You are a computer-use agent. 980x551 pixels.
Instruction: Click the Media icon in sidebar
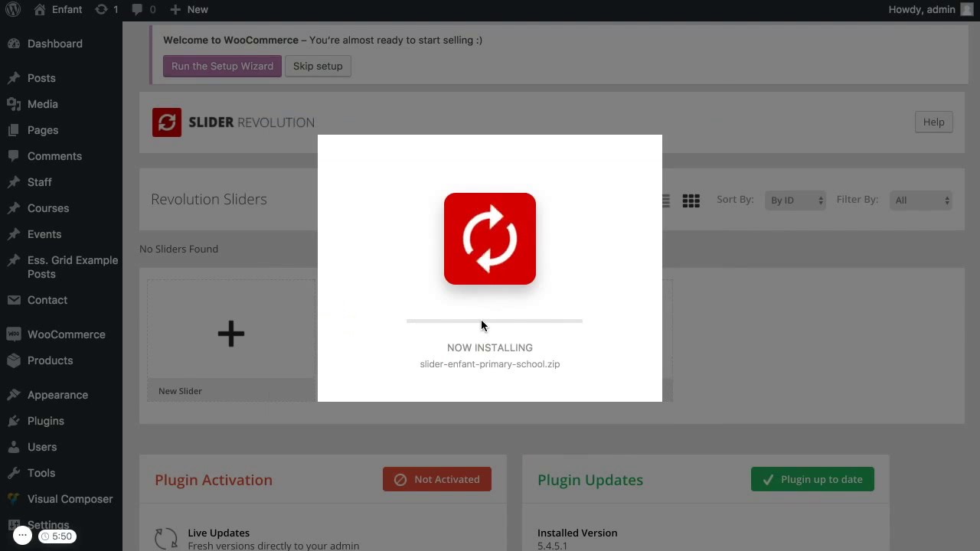pyautogui.click(x=13, y=104)
